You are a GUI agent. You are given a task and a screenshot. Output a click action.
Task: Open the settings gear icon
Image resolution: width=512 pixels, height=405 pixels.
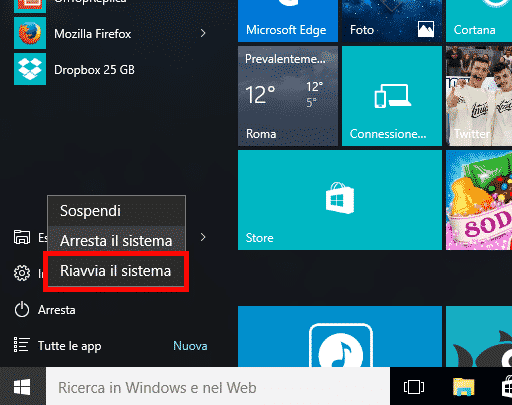[22, 273]
